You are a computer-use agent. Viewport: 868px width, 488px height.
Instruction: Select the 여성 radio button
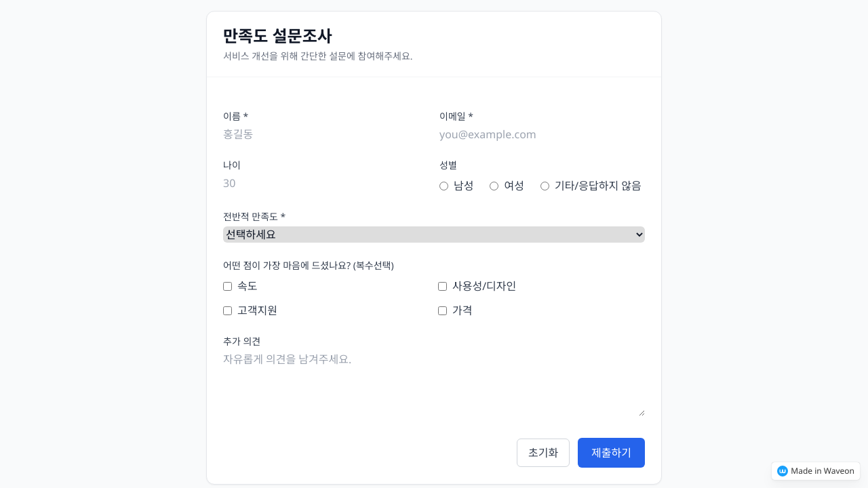coord(494,186)
